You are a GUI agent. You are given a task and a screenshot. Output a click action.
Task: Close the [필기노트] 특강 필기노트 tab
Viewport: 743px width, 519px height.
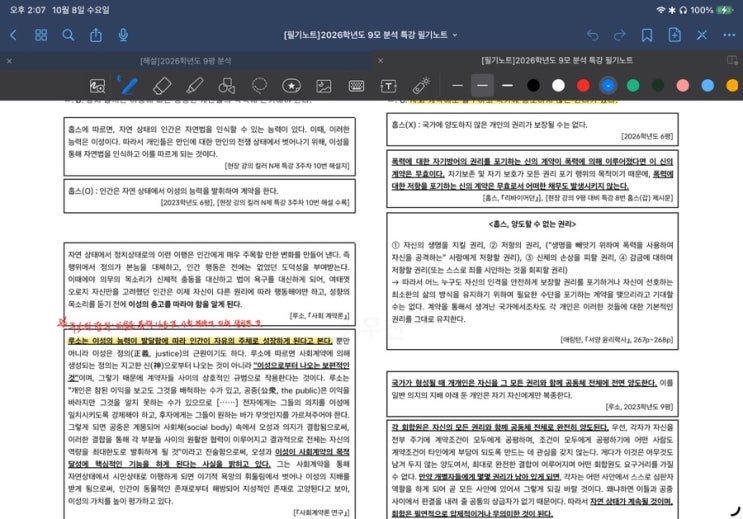tap(381, 60)
